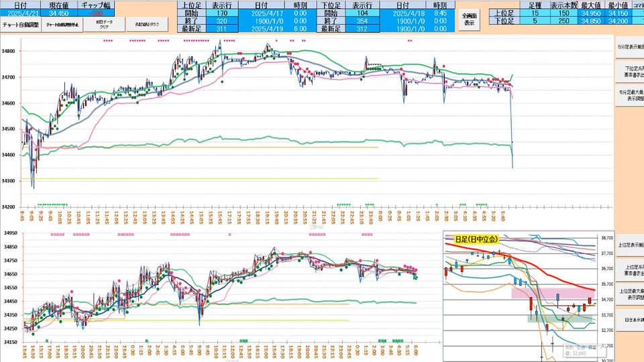This screenshot has width=644, height=362.
Task: Select the maximum value cell 34,950
Action: click(590, 13)
